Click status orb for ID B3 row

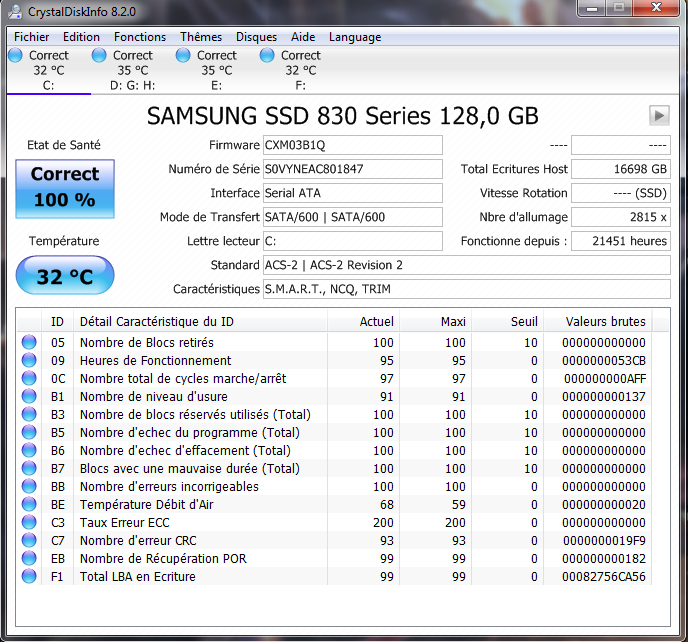click(29, 414)
